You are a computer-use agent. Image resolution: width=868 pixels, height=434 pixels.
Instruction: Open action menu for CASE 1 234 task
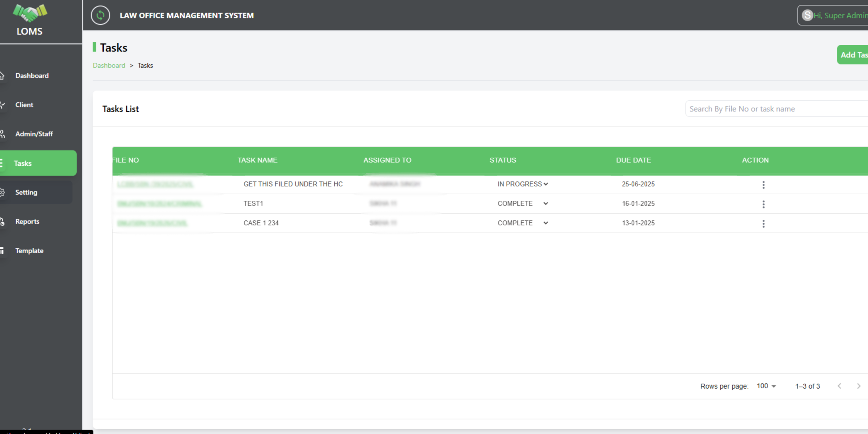763,223
